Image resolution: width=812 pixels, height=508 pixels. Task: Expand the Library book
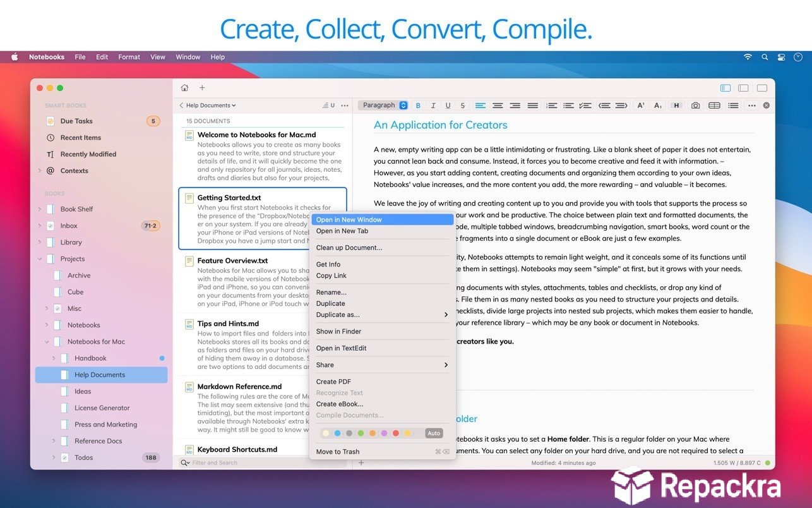click(40, 242)
